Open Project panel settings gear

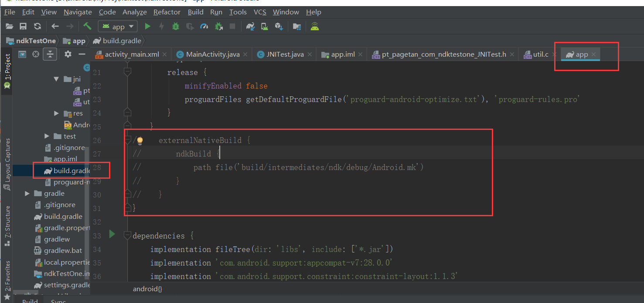68,54
